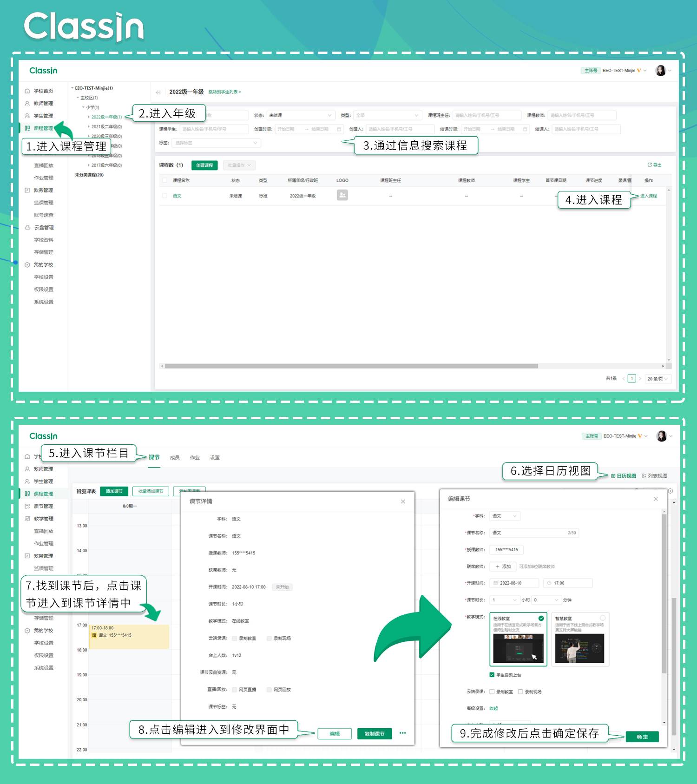Open 账号速查 in course list page sidebar
Image resolution: width=697 pixels, height=784 pixels.
pyautogui.click(x=44, y=215)
